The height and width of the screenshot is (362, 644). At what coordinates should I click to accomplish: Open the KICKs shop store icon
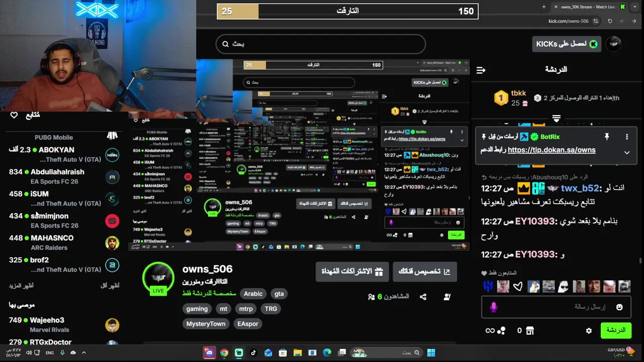529,331
